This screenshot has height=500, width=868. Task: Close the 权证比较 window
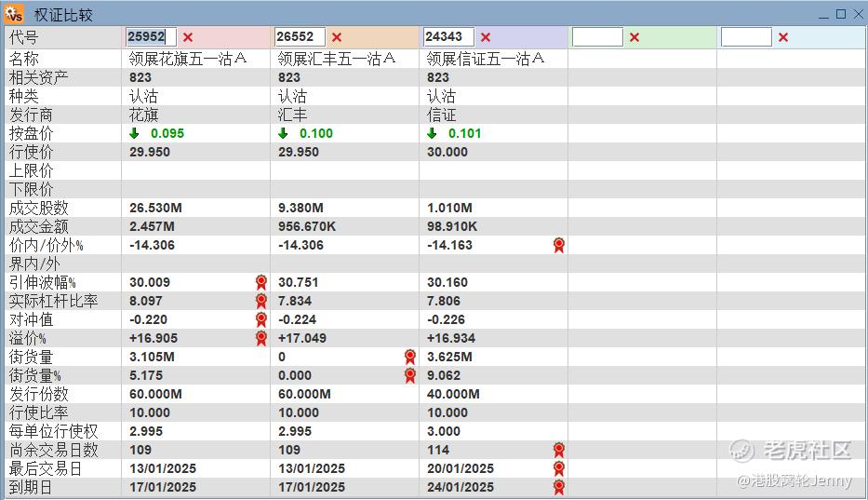[x=858, y=14]
